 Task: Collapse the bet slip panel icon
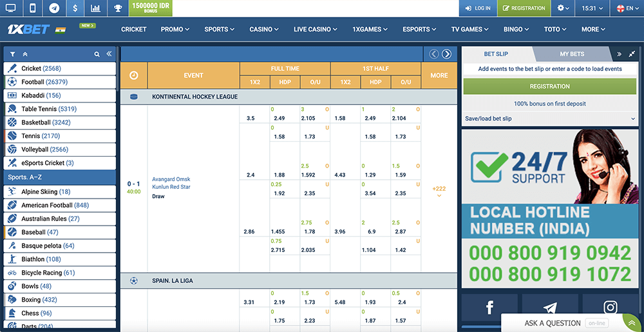coord(631,54)
